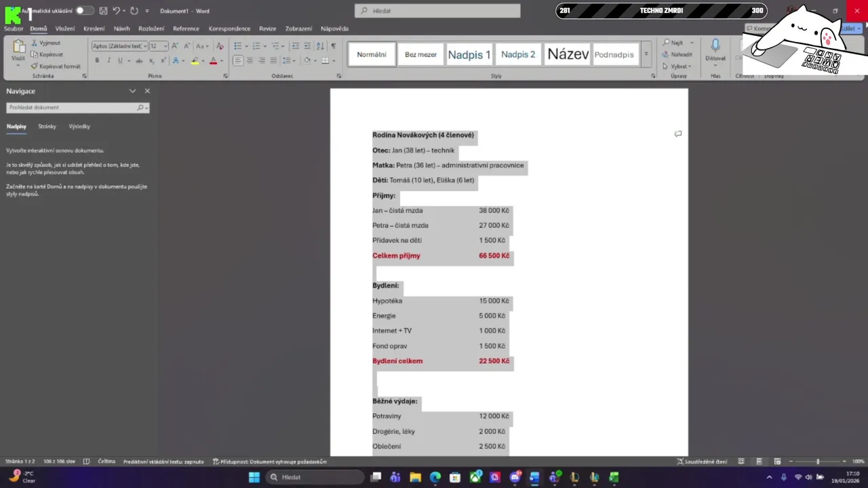Click the Vložit (Paste) clipboard icon
The width and height of the screenshot is (868, 488).
click(x=19, y=47)
